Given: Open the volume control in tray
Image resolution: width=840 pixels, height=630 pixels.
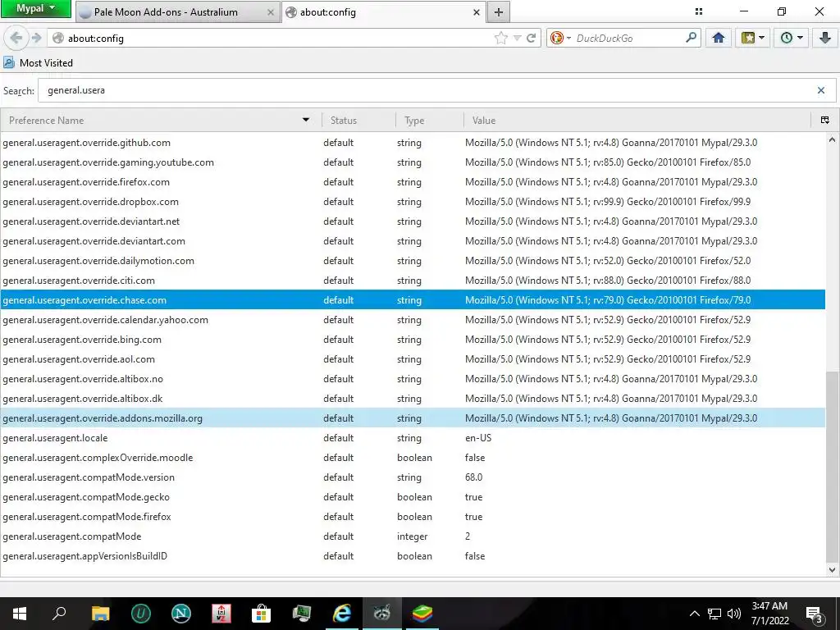Looking at the screenshot, I should (x=734, y=614).
